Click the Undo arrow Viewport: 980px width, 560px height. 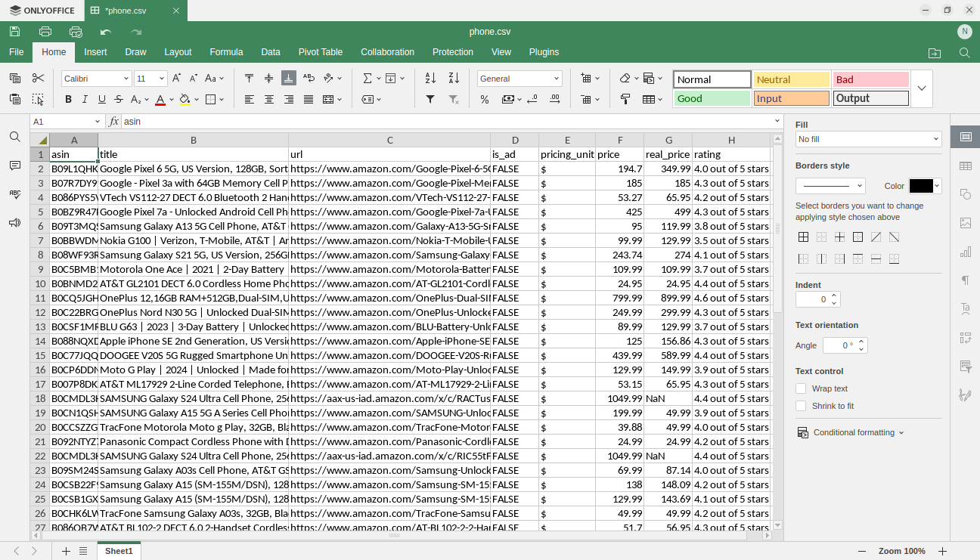[106, 32]
